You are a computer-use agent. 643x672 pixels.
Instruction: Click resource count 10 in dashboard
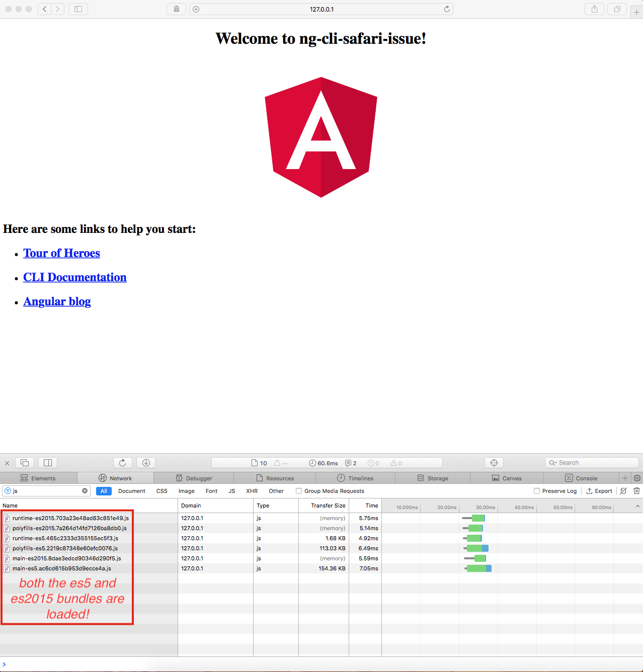pyautogui.click(x=259, y=463)
